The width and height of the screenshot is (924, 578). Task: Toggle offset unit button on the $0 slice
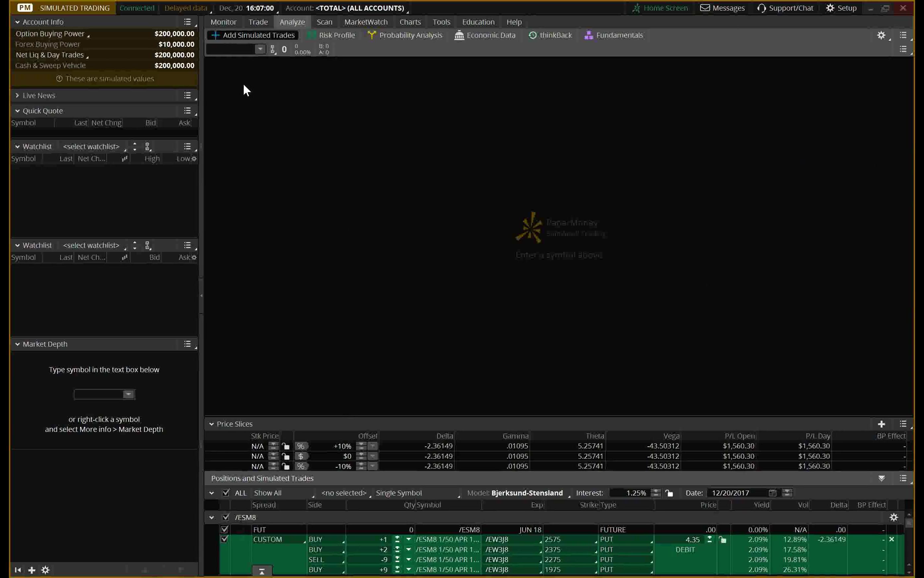pyautogui.click(x=301, y=456)
